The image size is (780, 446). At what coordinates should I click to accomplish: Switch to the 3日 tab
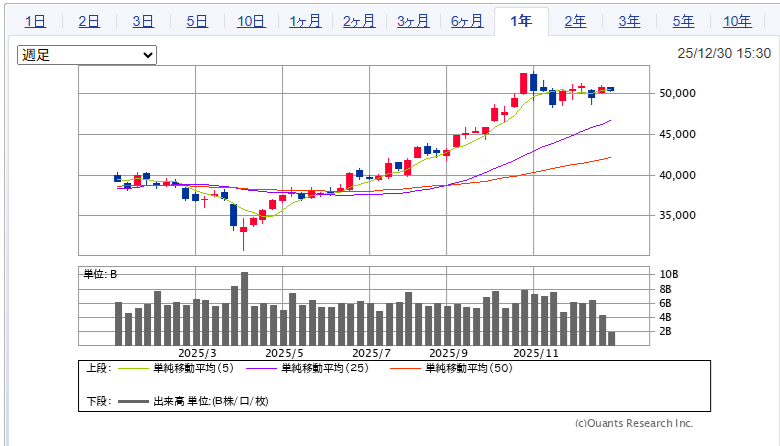tap(143, 21)
